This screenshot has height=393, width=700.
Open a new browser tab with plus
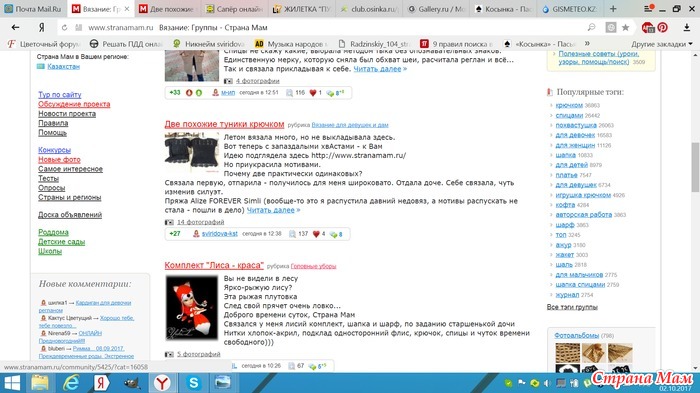point(613,8)
